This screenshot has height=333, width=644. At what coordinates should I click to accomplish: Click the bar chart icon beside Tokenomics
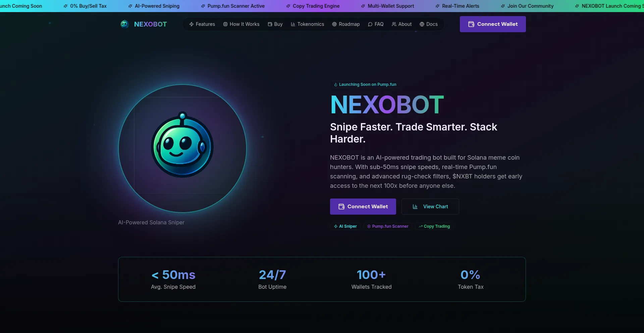[x=293, y=24]
